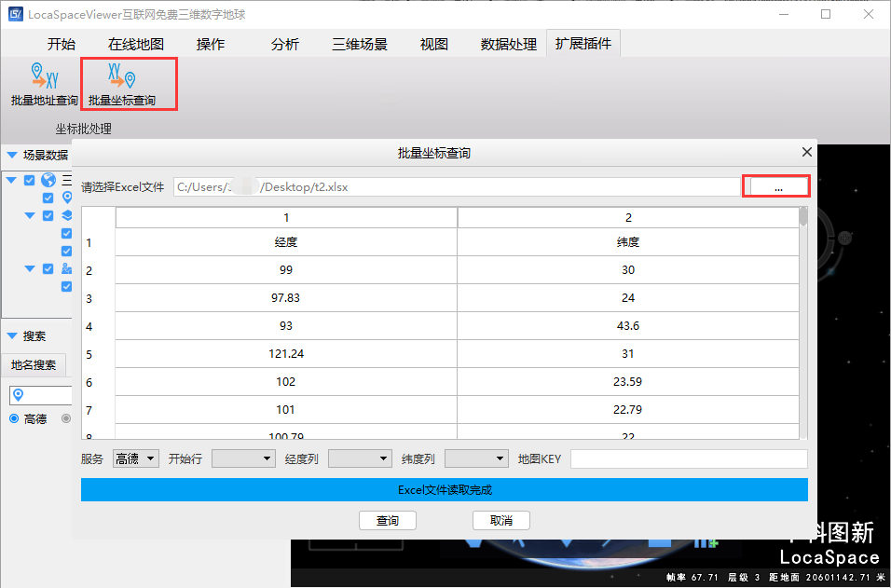This screenshot has width=891, height=588.
Task: Click the cell containing 102
Action: click(286, 382)
